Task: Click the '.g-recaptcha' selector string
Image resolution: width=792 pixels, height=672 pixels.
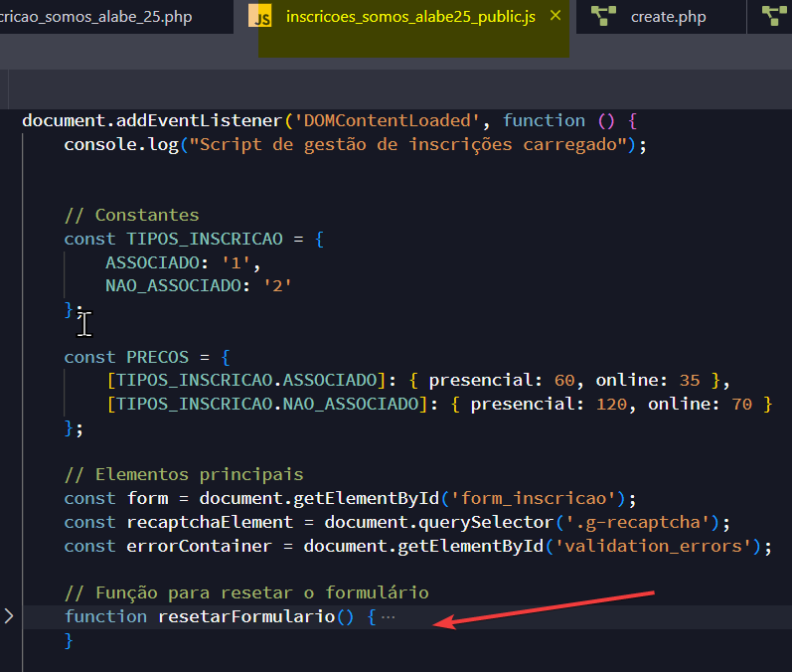Action: coord(637,523)
